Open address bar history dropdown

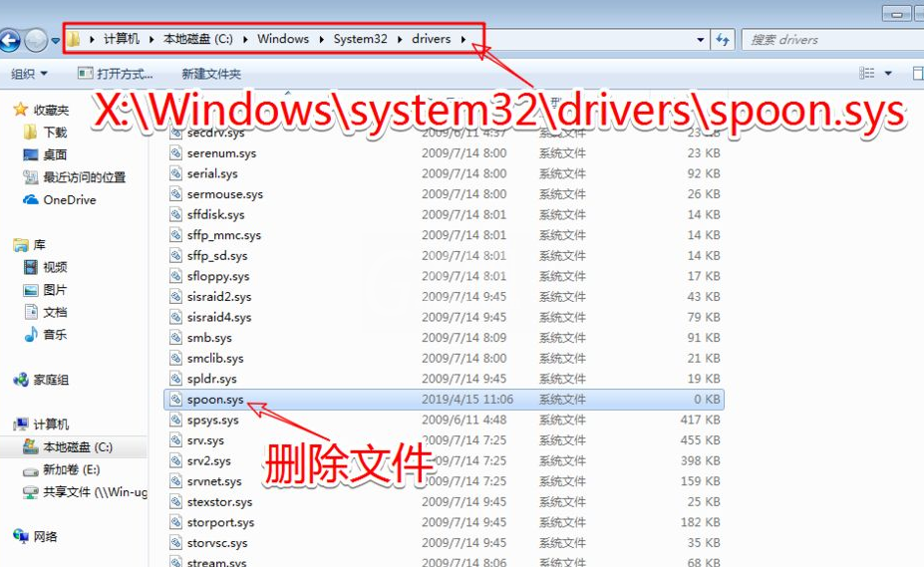tap(700, 40)
